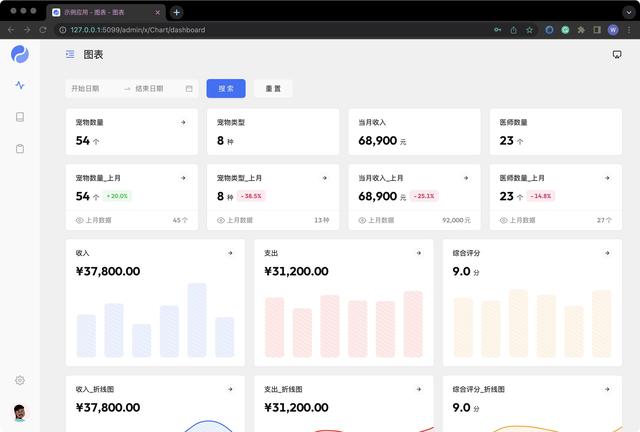Click the 医师数量 card value 23

(507, 140)
